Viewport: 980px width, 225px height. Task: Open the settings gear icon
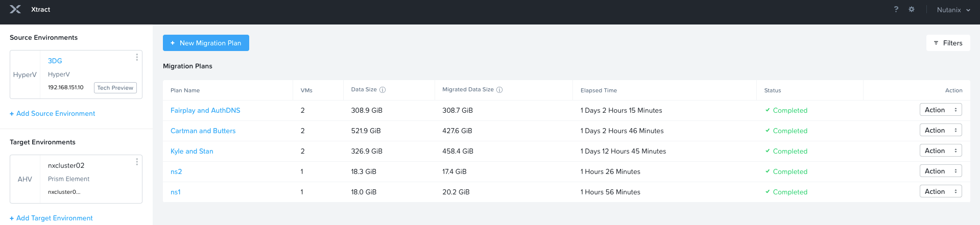coord(912,9)
